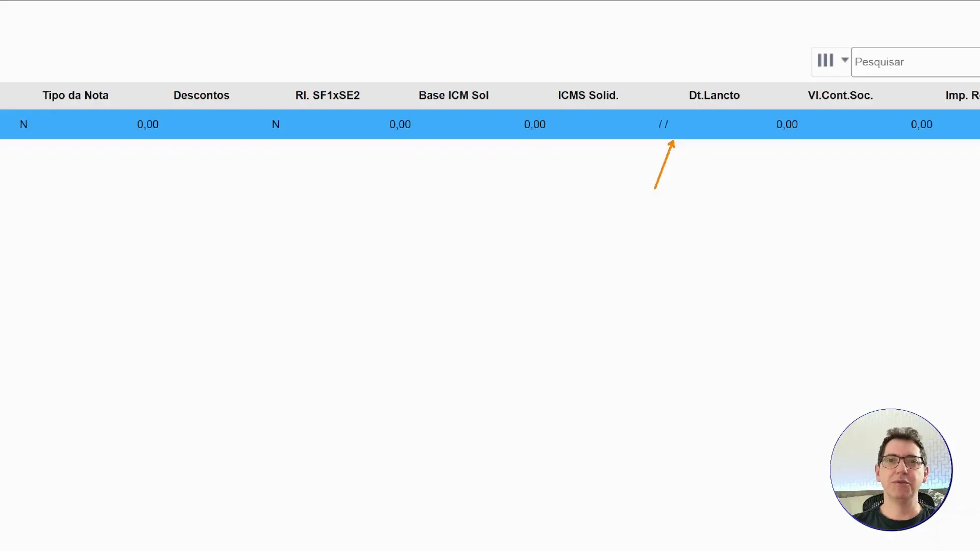Select the Rl. SF1xSE2 column header

pos(327,95)
